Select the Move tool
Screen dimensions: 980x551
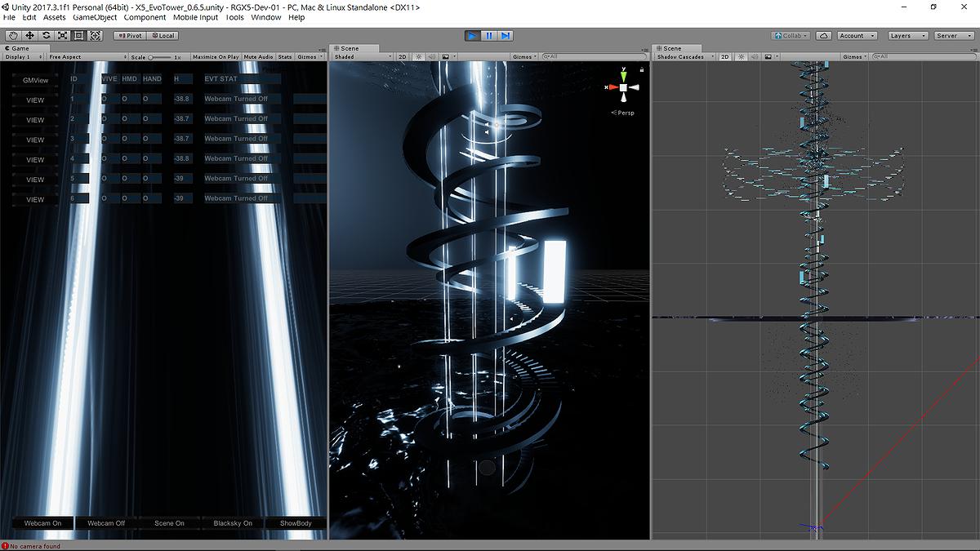tap(29, 36)
